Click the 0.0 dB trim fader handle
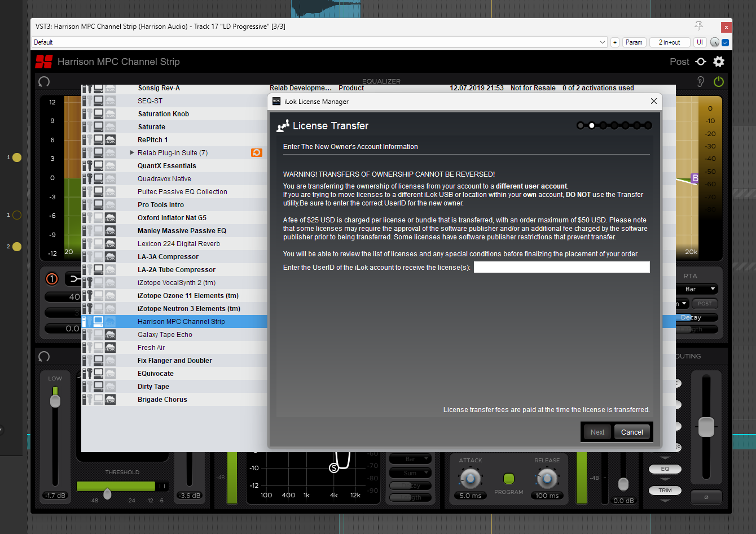The width and height of the screenshot is (756, 534). pos(623,484)
